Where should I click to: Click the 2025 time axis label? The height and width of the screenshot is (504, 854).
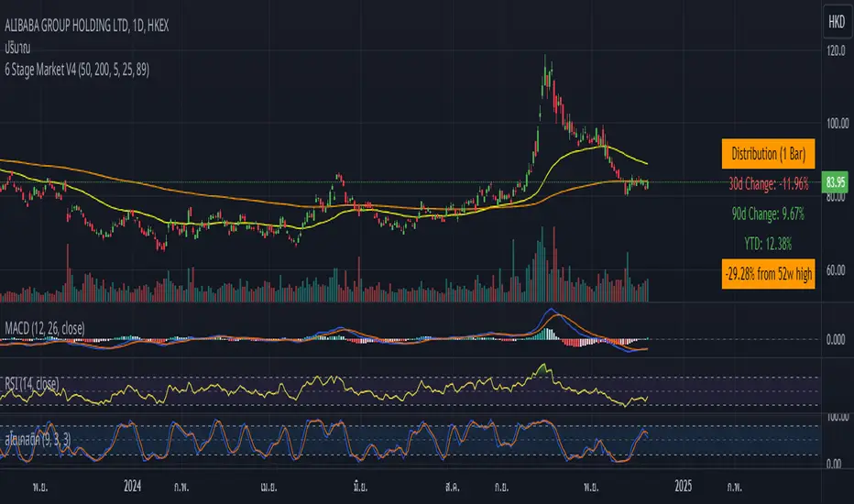pyautogui.click(x=683, y=486)
